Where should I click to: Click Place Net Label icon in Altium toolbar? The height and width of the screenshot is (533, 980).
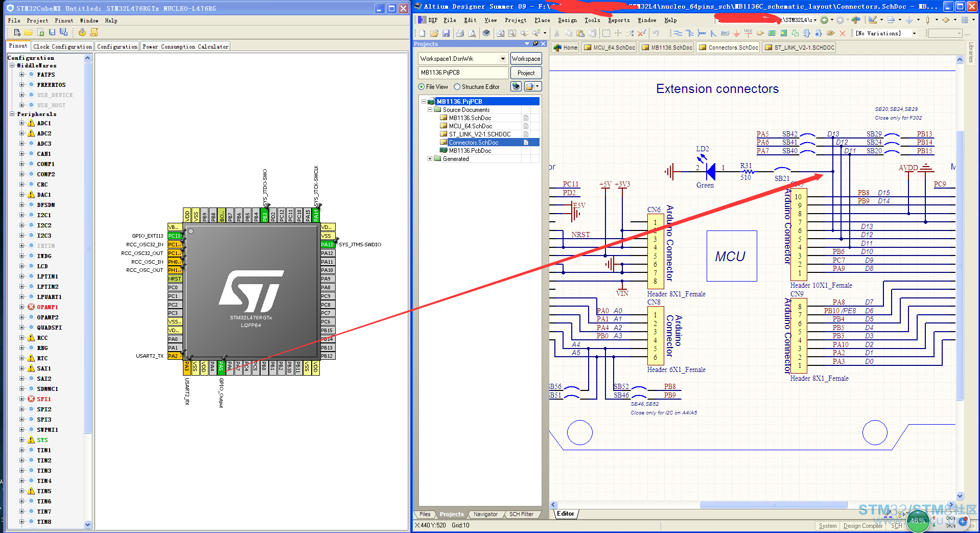pos(725,33)
